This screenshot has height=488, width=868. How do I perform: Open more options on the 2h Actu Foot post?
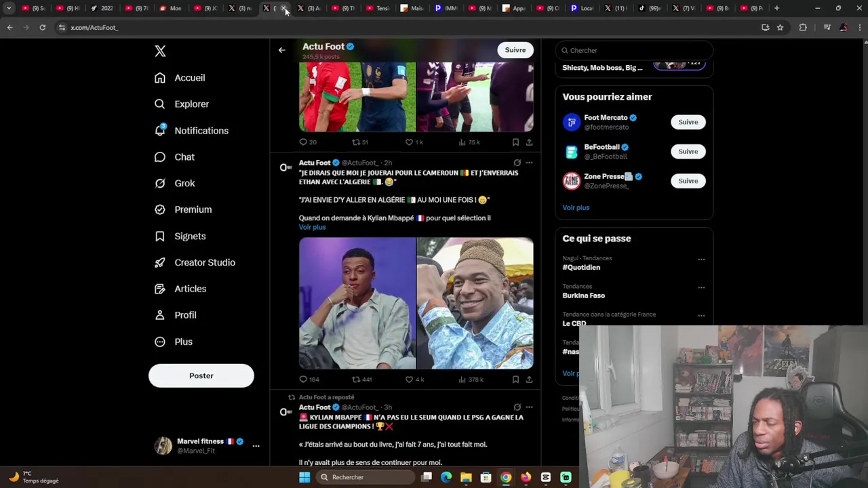[530, 163]
